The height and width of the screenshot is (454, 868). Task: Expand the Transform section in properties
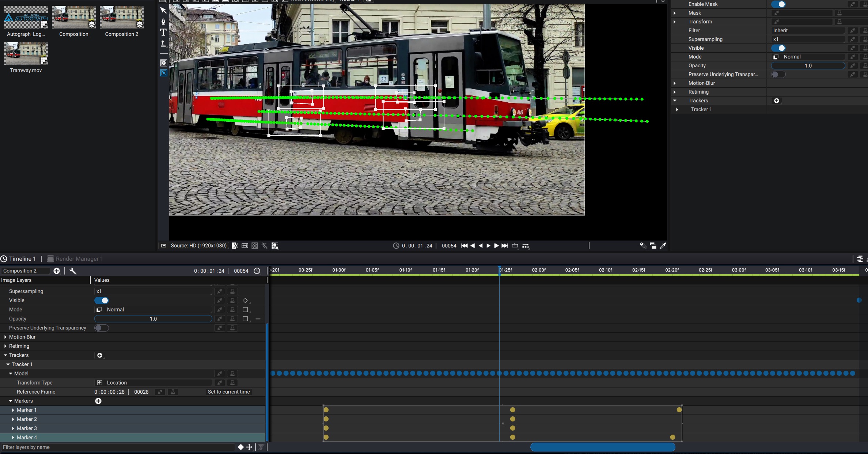point(675,22)
